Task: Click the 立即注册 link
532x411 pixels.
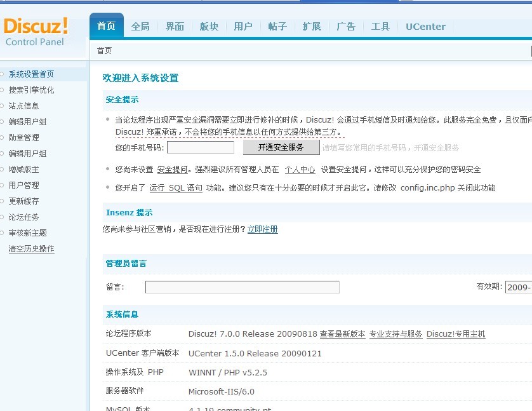Action: pos(263,229)
